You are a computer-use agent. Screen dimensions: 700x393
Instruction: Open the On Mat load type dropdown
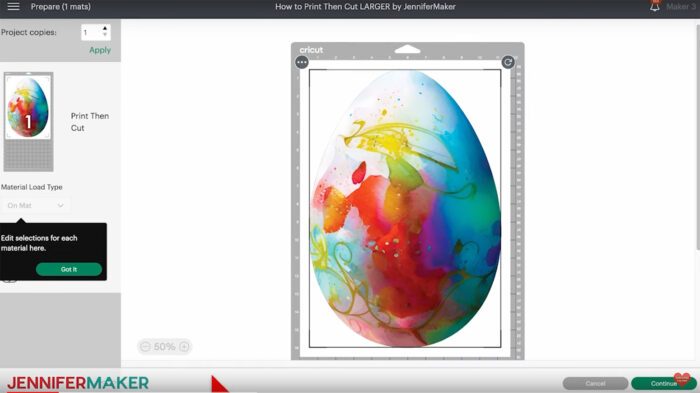point(35,205)
